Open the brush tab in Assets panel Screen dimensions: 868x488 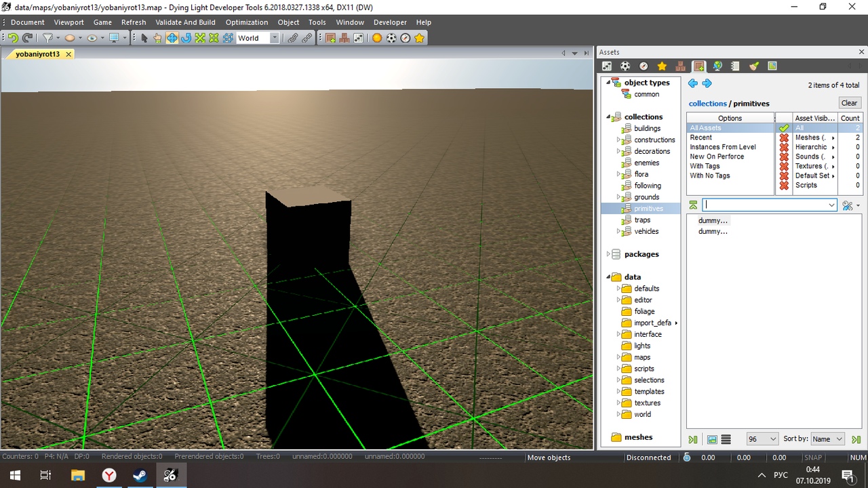click(753, 66)
